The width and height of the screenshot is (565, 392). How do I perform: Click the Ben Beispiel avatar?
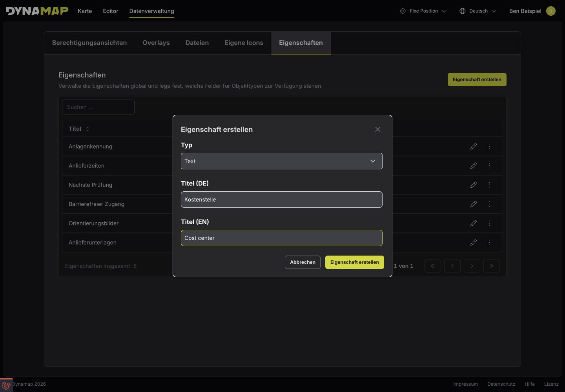point(551,11)
